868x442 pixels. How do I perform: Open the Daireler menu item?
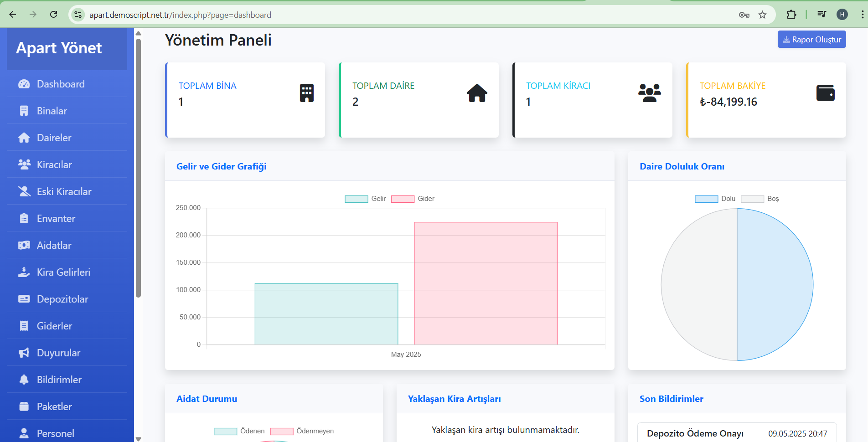(x=54, y=138)
